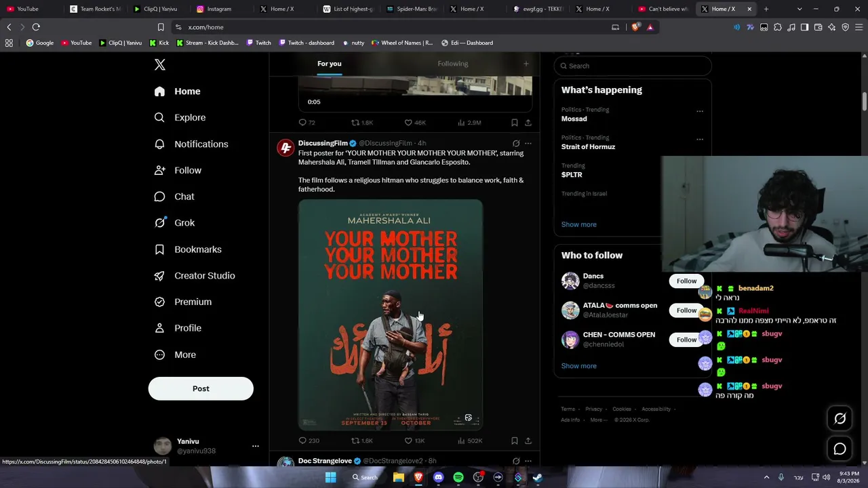The image size is (868, 488).
Task: View analytics of DiscussingFilm post (502K views)
Action: click(470, 441)
